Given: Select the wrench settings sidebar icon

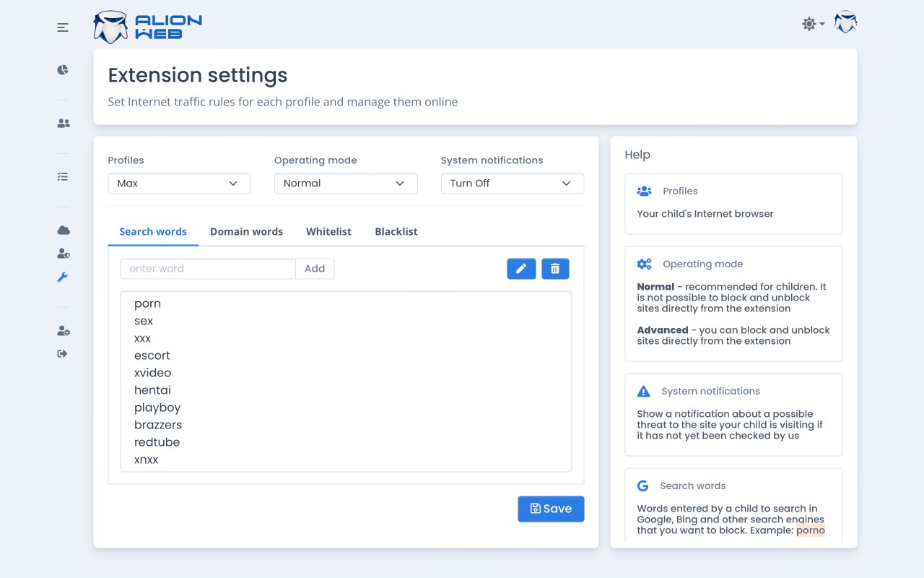Looking at the screenshot, I should click(63, 277).
